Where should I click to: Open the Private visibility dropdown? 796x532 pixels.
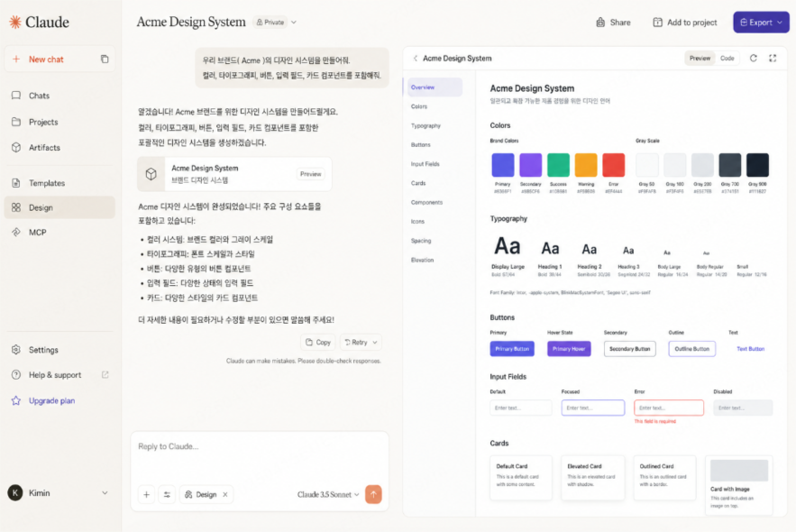coord(276,23)
